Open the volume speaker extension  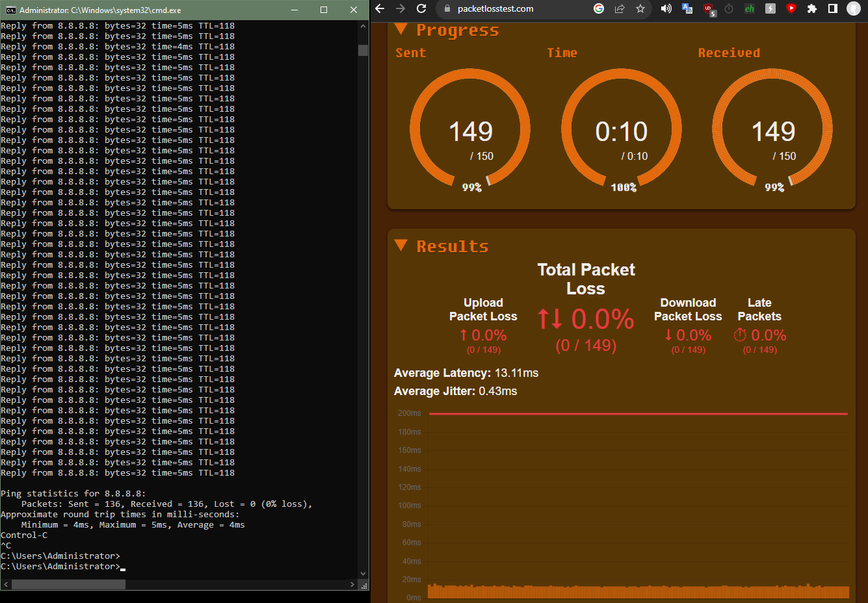click(x=666, y=8)
